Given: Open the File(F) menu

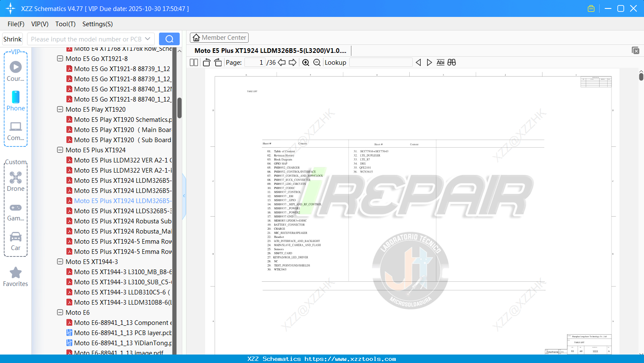Looking at the screenshot, I should 16,24.
